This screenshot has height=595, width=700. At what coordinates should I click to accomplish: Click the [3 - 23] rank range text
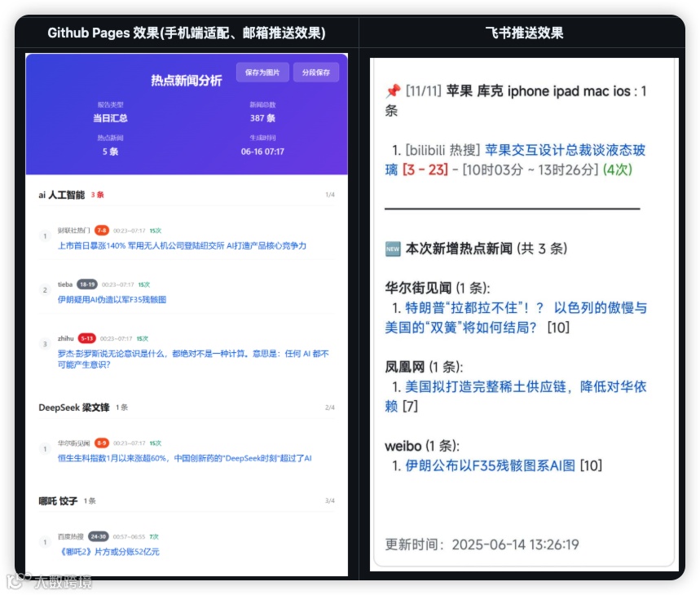point(425,170)
